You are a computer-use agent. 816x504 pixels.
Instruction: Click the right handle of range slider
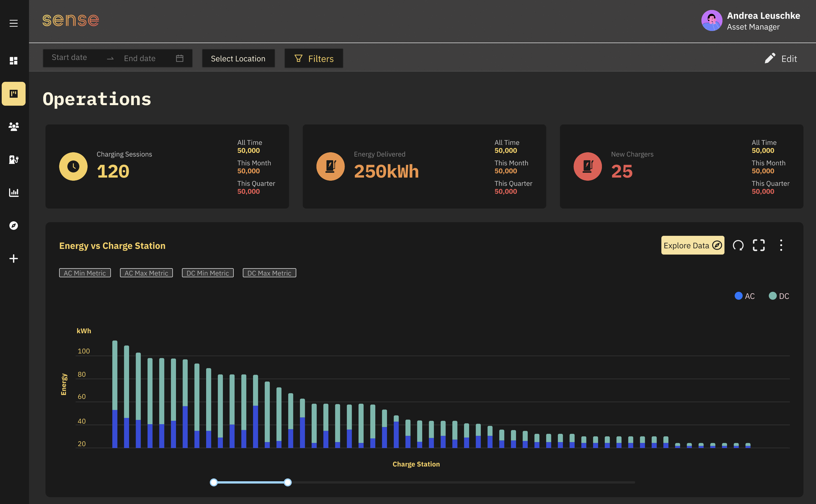287,482
